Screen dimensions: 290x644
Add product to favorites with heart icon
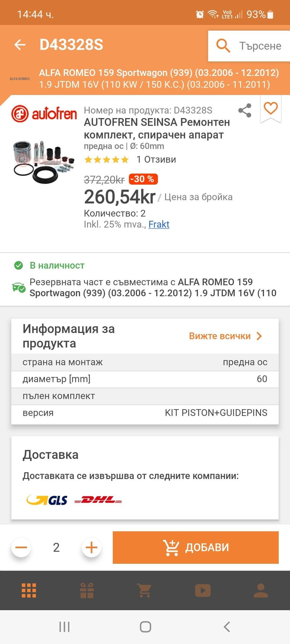coord(271,108)
